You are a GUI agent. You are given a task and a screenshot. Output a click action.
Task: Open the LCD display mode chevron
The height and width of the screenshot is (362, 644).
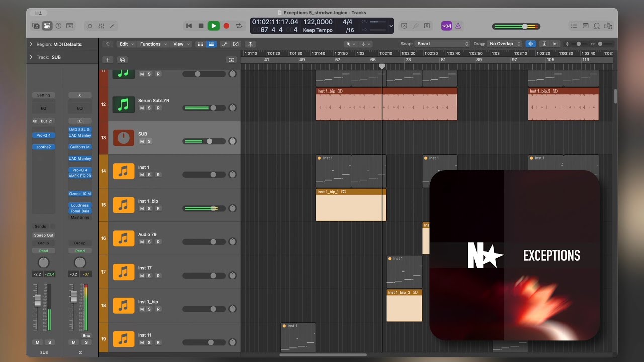[391, 26]
